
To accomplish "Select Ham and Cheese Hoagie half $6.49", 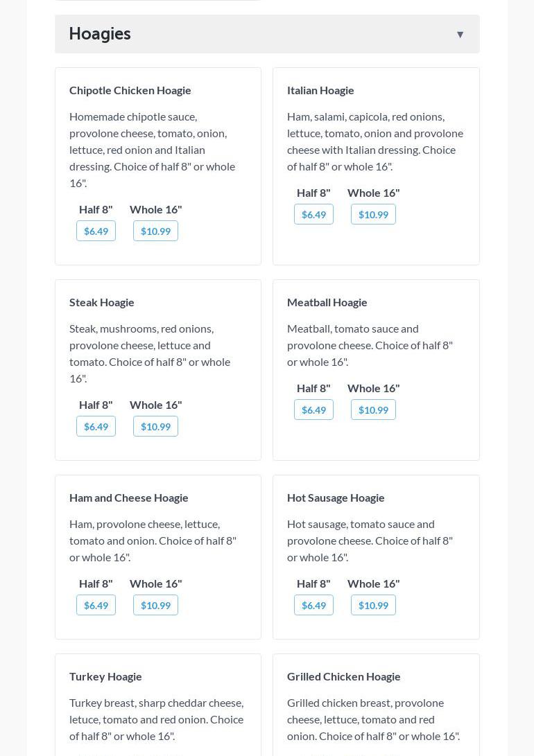I will 96,605.
